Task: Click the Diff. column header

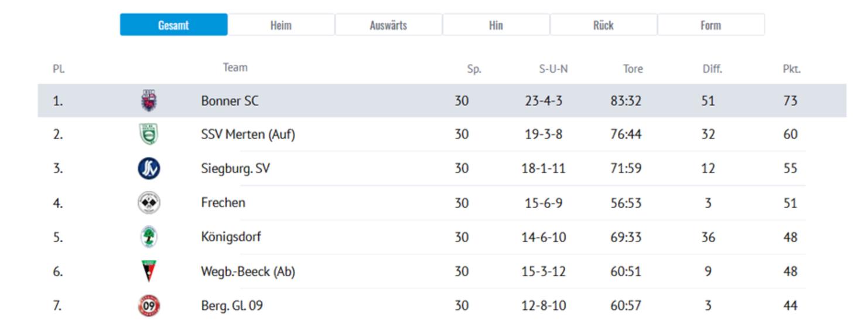Action: click(x=712, y=69)
